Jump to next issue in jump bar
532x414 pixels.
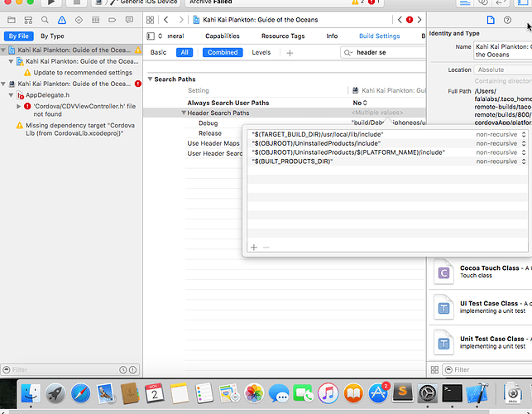click(x=419, y=20)
